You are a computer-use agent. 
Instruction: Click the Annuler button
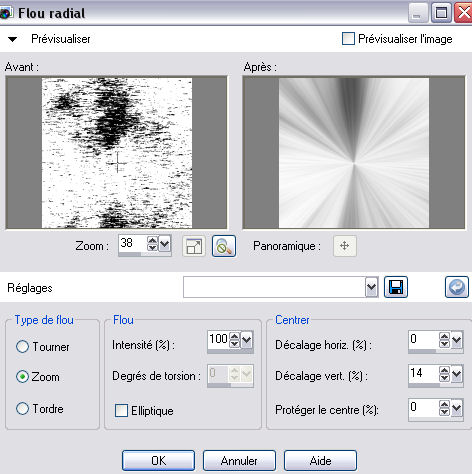point(239,461)
